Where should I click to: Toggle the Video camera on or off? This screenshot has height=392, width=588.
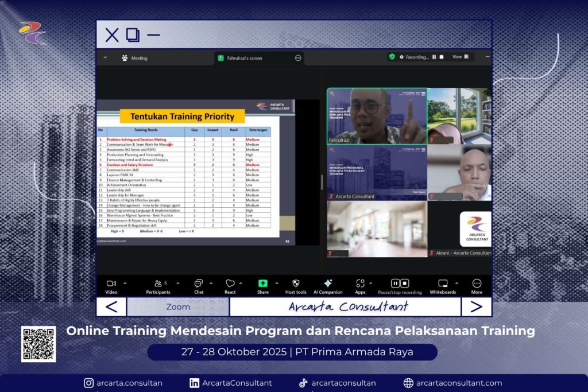[111, 284]
